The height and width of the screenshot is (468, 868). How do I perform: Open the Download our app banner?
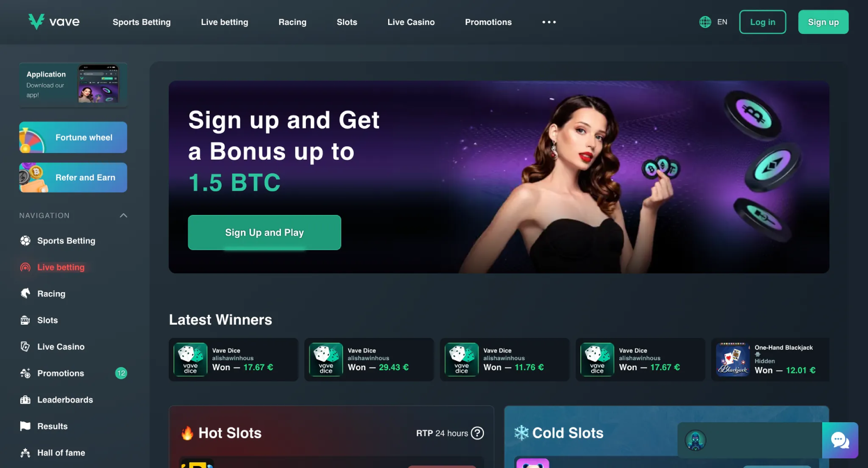pos(73,84)
